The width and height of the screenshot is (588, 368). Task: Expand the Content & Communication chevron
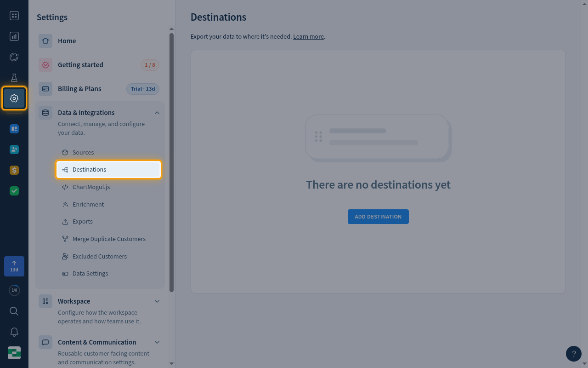click(x=157, y=342)
